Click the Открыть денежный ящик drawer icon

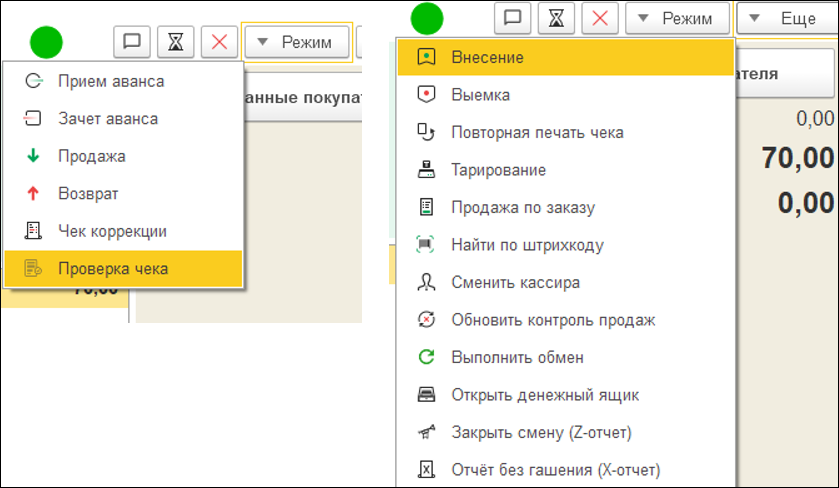point(427,394)
